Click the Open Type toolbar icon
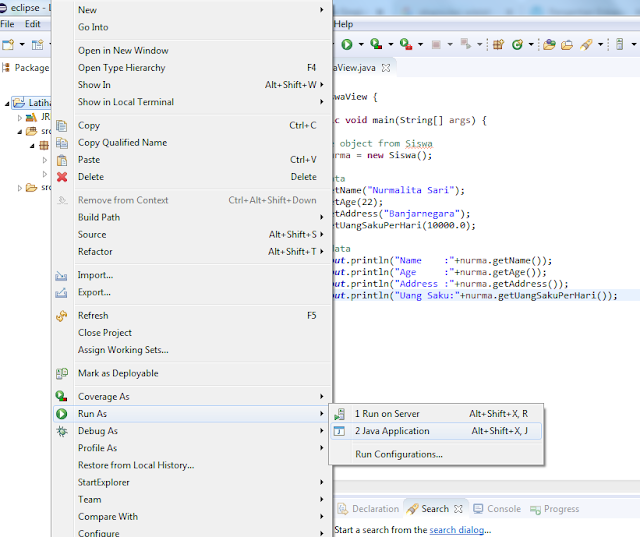The height and width of the screenshot is (537, 640). coord(549,44)
